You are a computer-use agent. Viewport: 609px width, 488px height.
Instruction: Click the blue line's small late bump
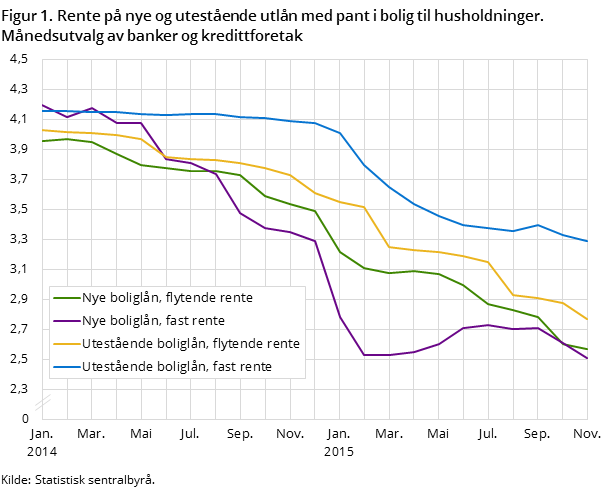pyautogui.click(x=538, y=225)
